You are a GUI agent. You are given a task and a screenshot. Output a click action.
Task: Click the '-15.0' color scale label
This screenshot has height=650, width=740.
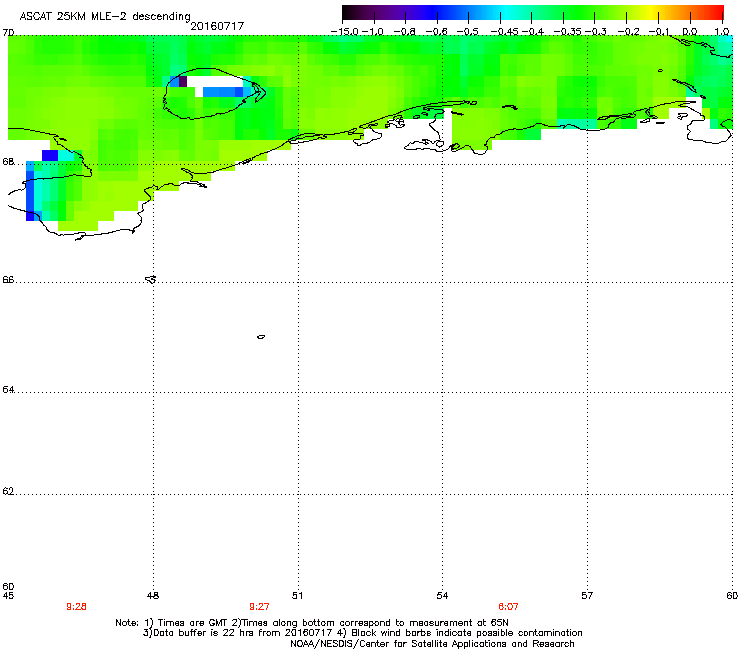[345, 32]
